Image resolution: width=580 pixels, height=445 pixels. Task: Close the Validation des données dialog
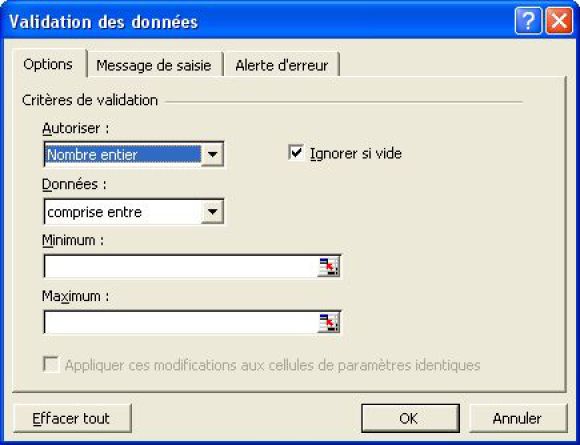[559, 21]
